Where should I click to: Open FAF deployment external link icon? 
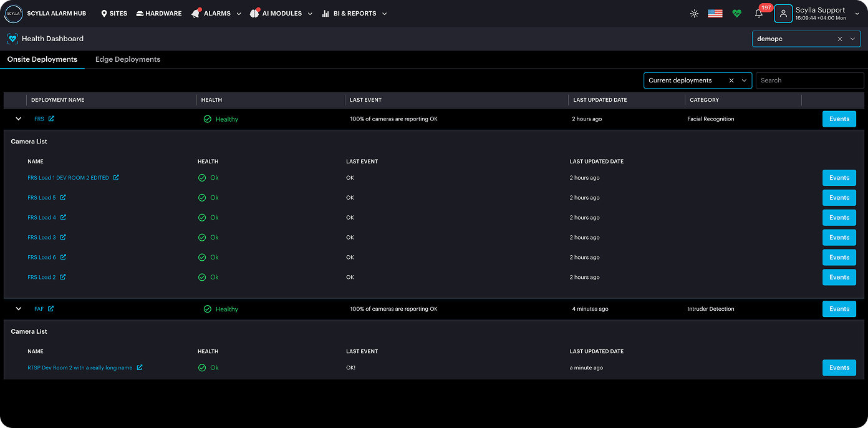(x=51, y=309)
